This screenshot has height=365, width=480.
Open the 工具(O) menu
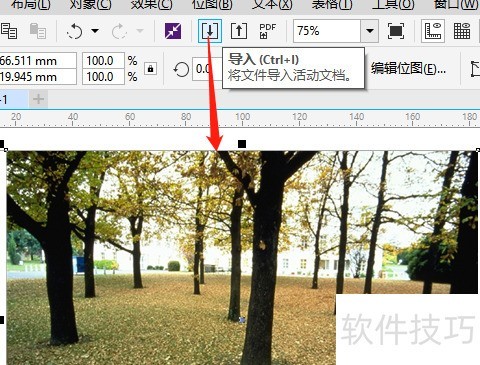(x=393, y=5)
